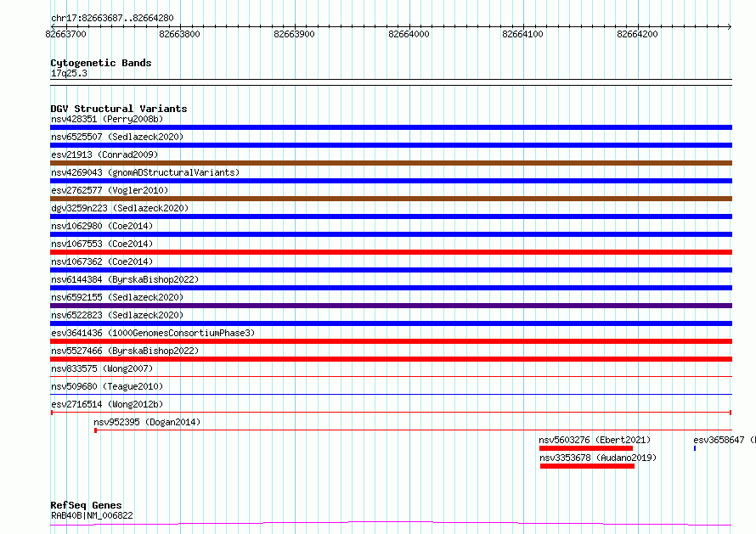Select the red bar for nsv5603276 (Ebert2021)
The height and width of the screenshot is (534, 756).
[586, 448]
